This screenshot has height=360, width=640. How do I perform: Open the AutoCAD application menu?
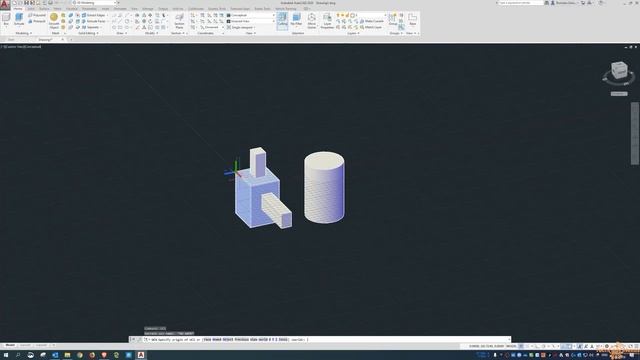(5, 4)
